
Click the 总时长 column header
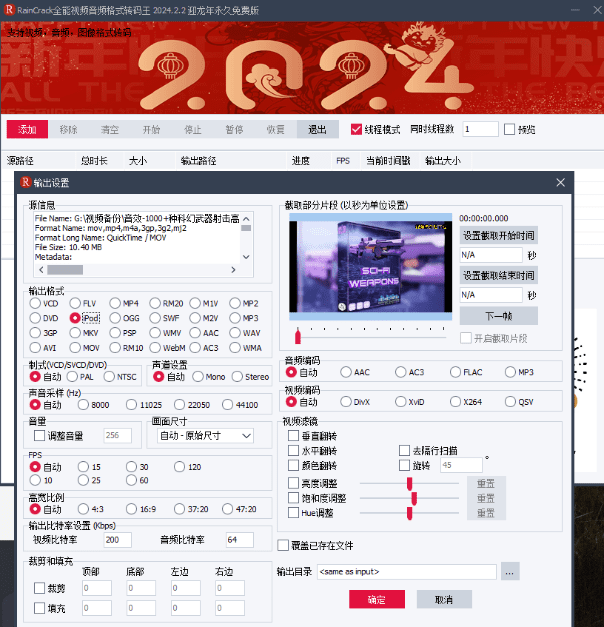pyautogui.click(x=94, y=161)
